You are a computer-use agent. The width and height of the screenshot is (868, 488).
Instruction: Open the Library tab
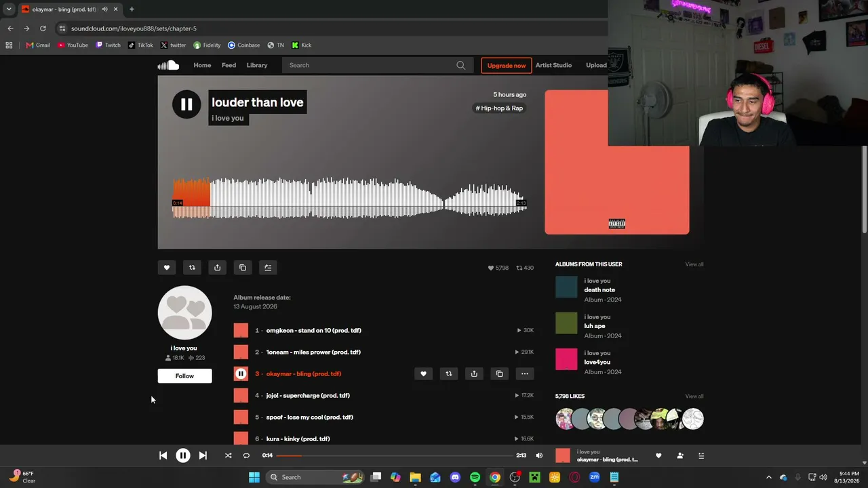click(257, 65)
